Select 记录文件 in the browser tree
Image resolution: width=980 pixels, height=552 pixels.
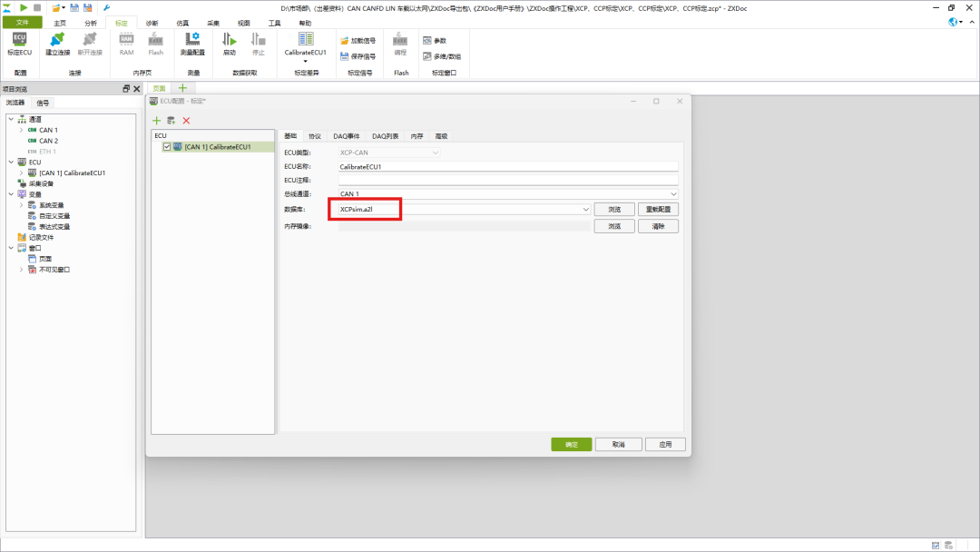pos(35,238)
